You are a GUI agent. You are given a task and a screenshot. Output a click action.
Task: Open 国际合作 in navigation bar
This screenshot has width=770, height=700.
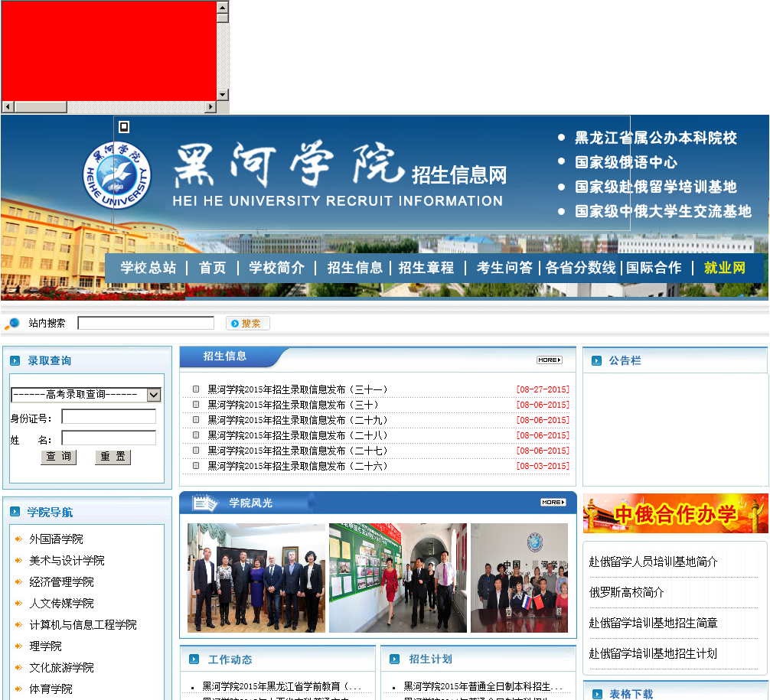click(654, 268)
